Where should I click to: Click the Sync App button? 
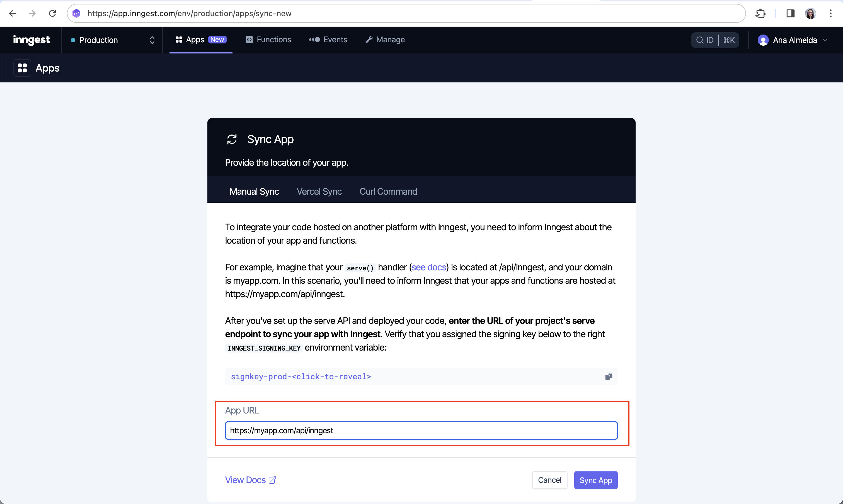click(x=596, y=480)
